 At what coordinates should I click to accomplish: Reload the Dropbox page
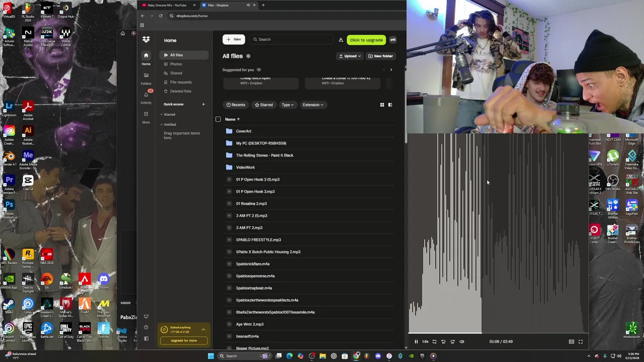tap(160, 16)
